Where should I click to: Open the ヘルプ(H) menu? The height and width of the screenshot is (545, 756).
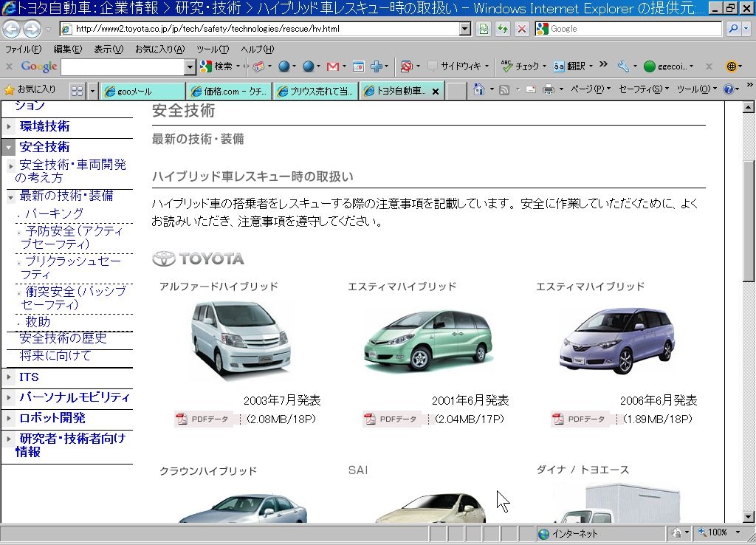(258, 49)
